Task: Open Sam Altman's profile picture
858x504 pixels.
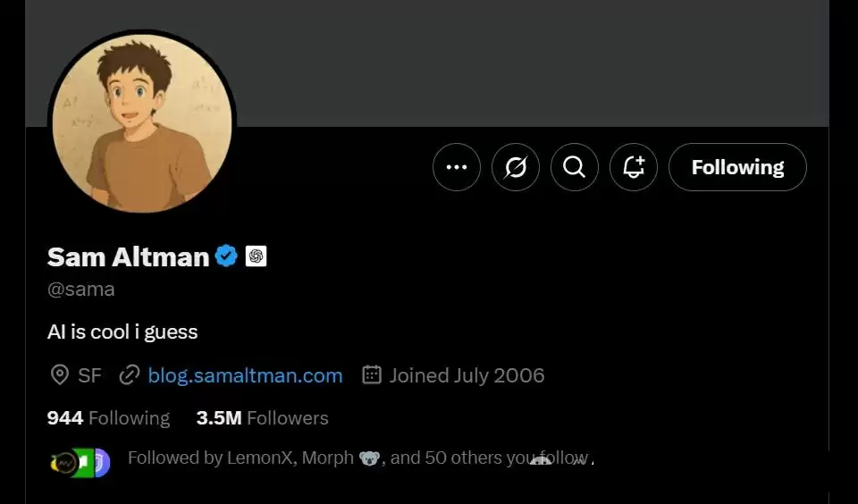Action: coord(142,123)
